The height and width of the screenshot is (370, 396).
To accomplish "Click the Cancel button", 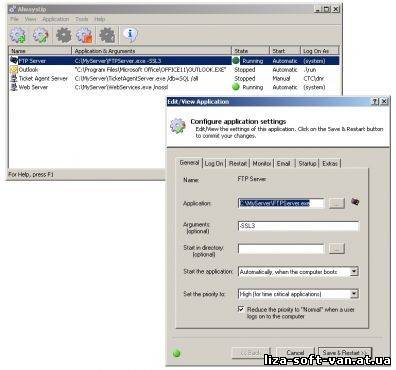I will (295, 353).
